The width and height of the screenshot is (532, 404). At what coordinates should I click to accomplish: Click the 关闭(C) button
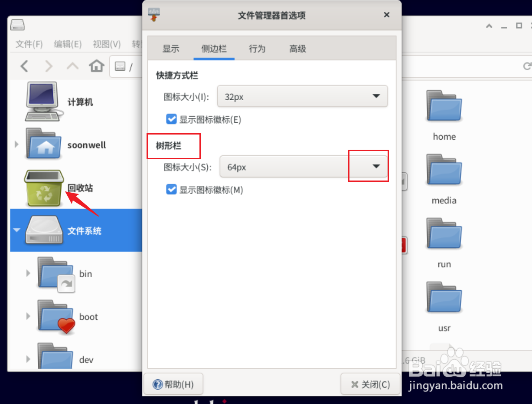coord(370,384)
